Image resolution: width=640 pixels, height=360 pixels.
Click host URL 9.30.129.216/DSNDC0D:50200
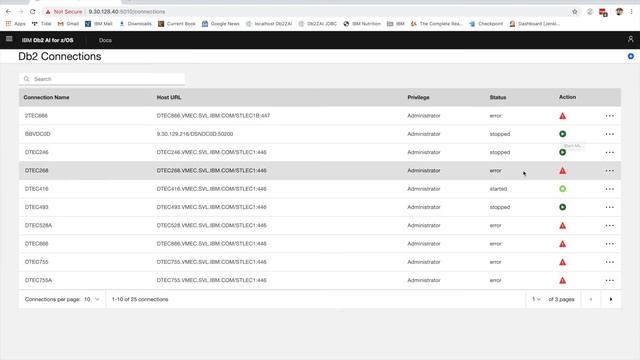tap(195, 134)
